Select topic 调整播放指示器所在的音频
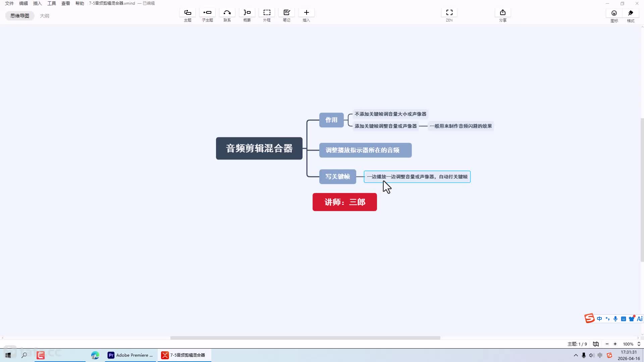 click(365, 150)
